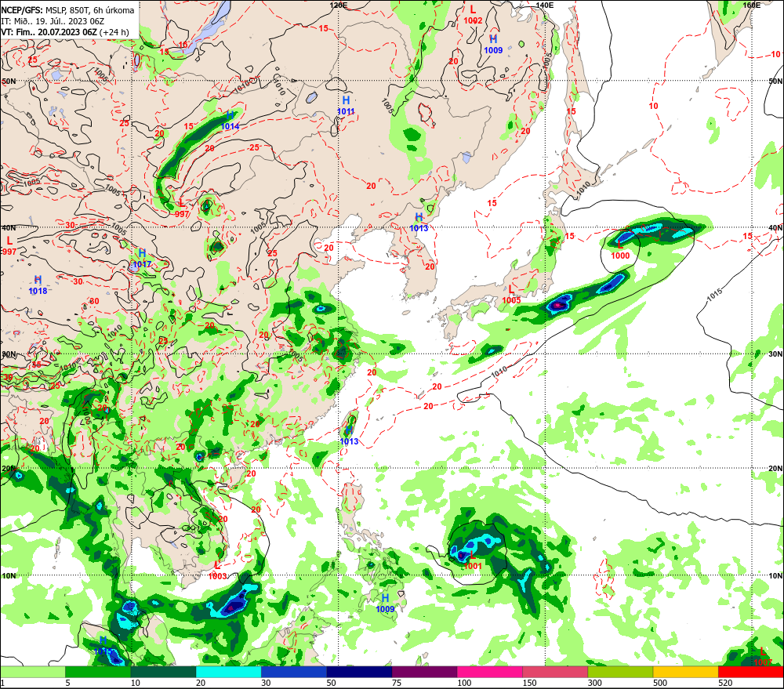Click the H 1017 high pressure marker
Viewport: 784px width, 689px height.
tap(143, 259)
